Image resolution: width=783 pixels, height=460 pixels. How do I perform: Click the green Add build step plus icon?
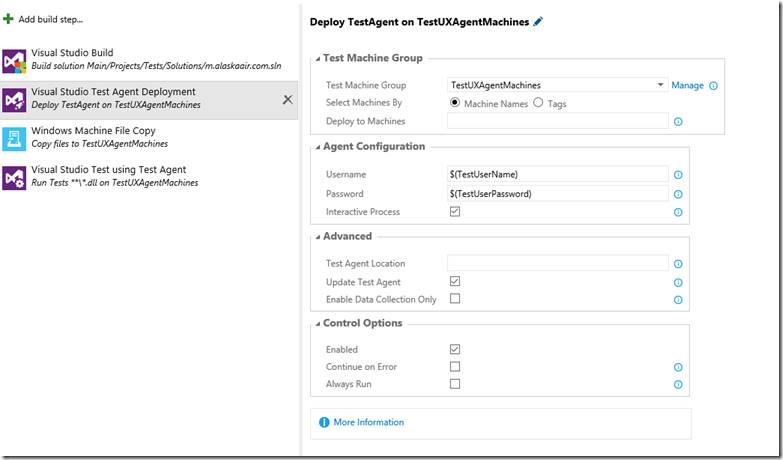point(8,19)
